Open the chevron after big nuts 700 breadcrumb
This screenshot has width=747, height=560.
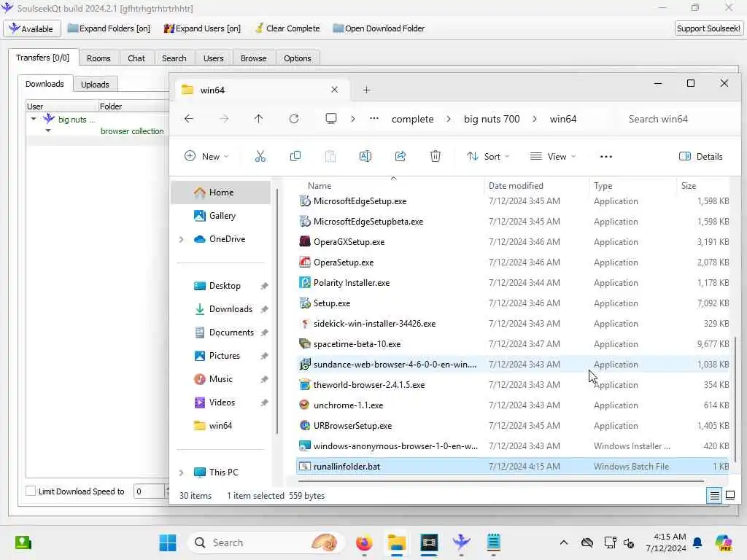click(535, 119)
